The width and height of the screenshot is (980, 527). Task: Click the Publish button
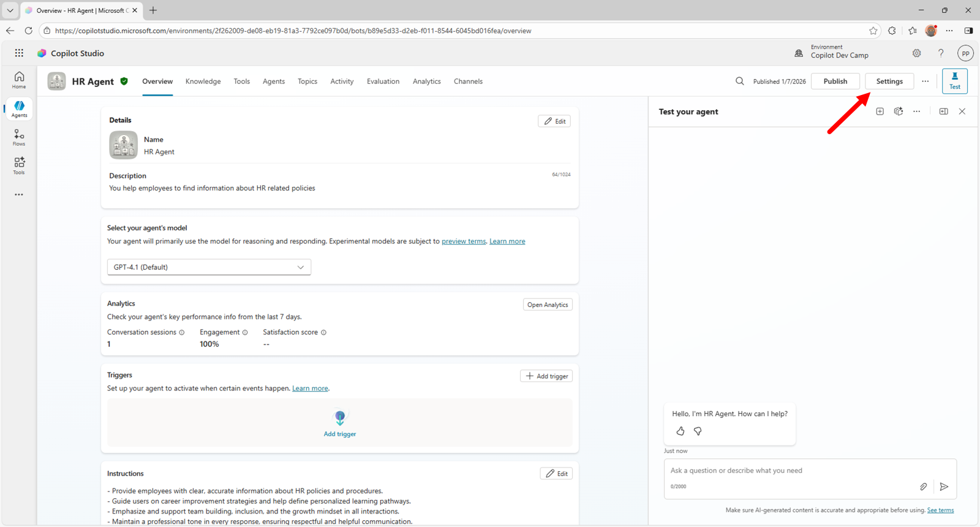(835, 81)
